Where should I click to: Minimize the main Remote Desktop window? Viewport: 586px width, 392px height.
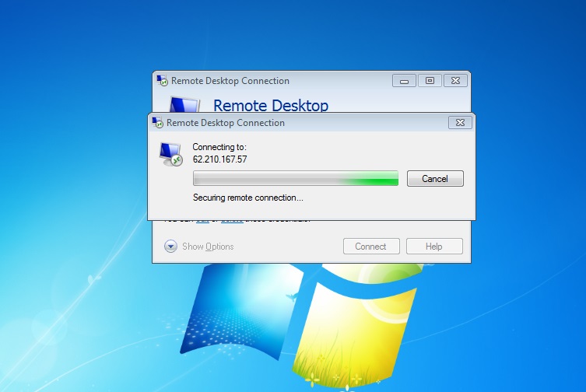[x=404, y=81]
